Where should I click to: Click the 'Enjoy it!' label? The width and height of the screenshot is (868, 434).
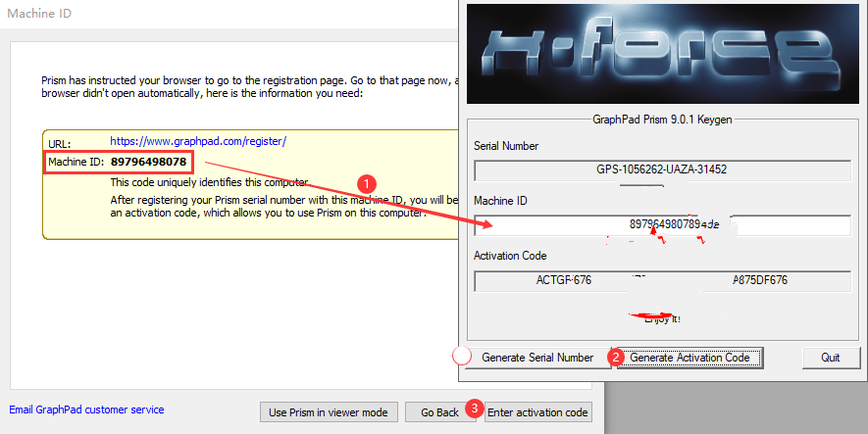(x=664, y=318)
